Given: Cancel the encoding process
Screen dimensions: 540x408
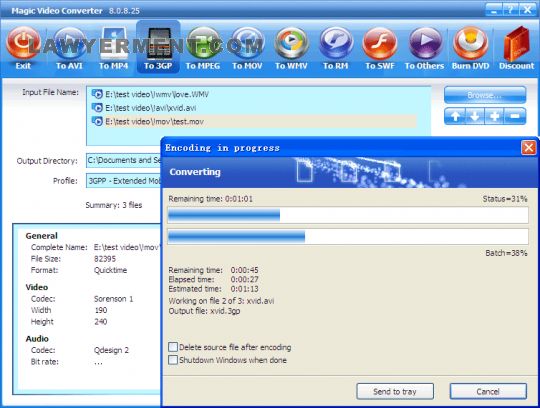Looking at the screenshot, I should (x=488, y=391).
